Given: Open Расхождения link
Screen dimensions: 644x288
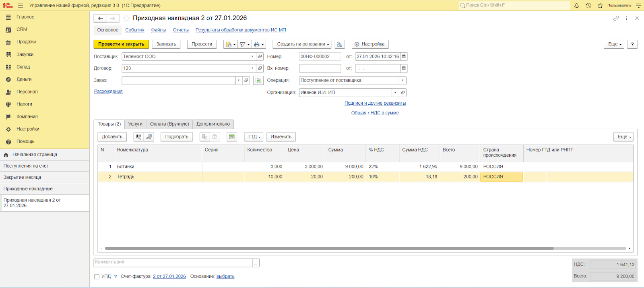Looking at the screenshot, I should pos(108,91).
